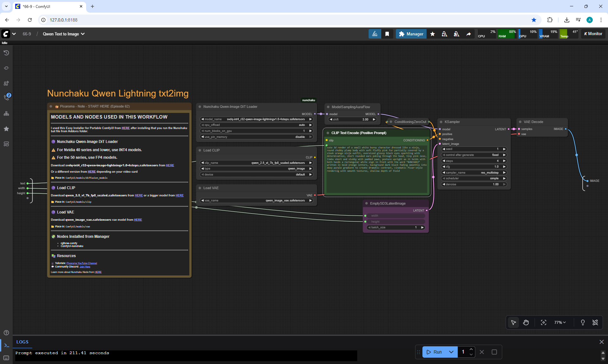608x364 pixels.
Task: Click the positive prompt text box
Action: 377,169
